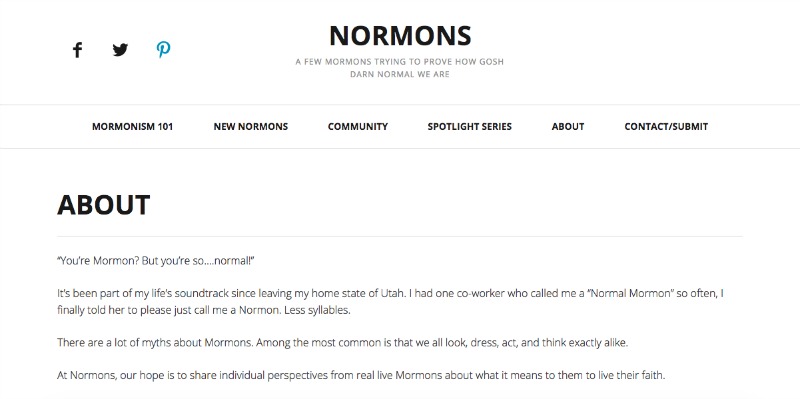Click the NORMONS site title
This screenshot has width=800, height=399.
[400, 36]
